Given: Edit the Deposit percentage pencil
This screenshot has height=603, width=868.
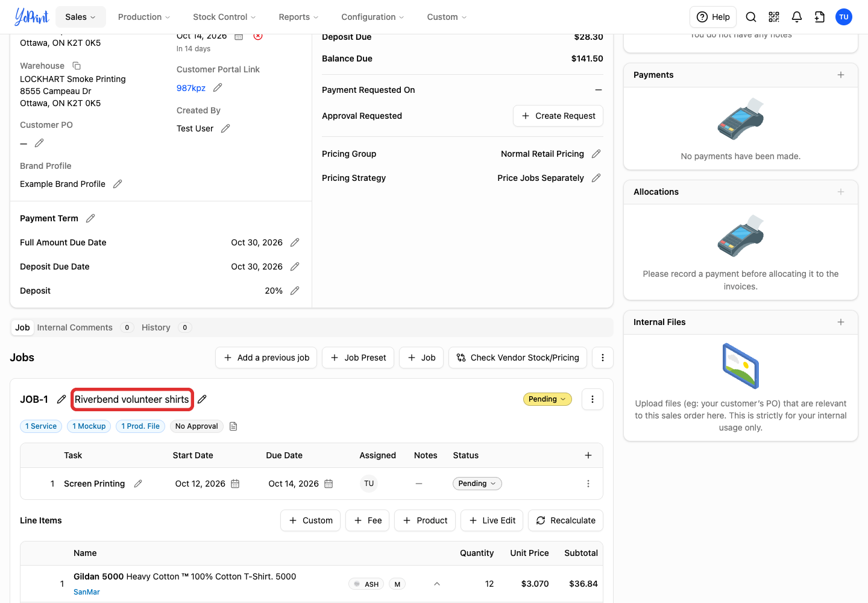Looking at the screenshot, I should (295, 291).
